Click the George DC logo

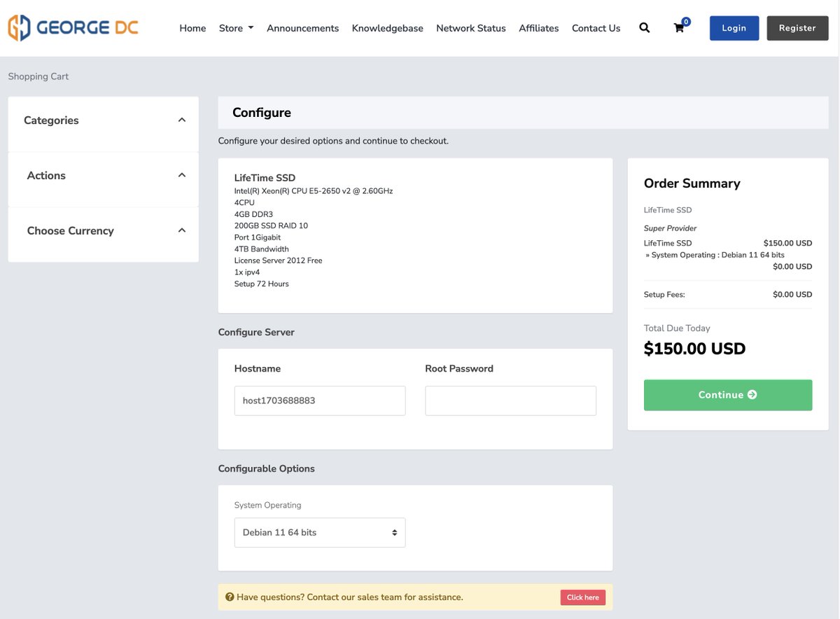point(73,28)
